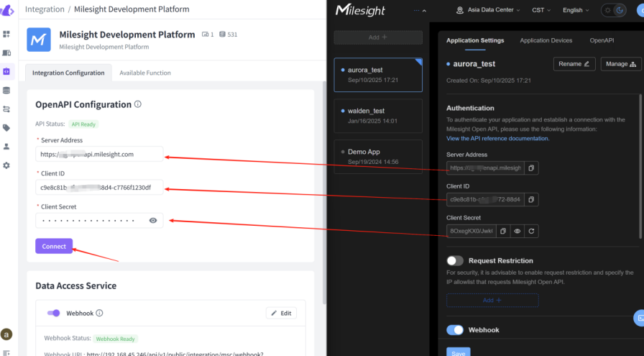The width and height of the screenshot is (644, 356).
Task: Click the 'Webhook Ready' status badge
Action: (x=116, y=339)
